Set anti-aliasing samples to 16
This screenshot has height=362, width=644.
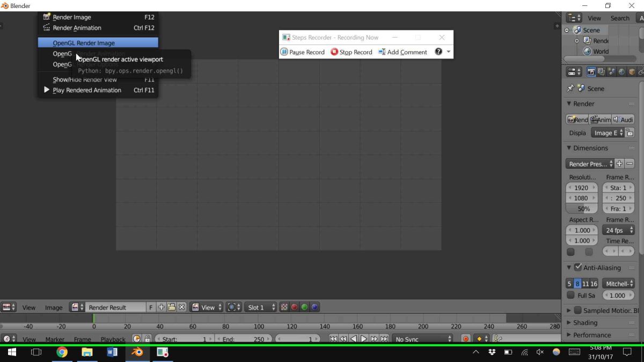click(594, 284)
